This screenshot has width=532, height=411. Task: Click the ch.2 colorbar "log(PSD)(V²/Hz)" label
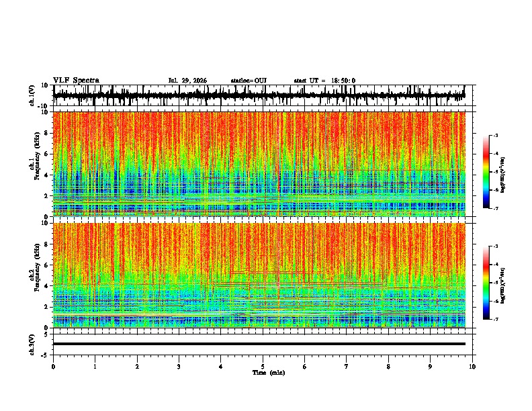[503, 285]
